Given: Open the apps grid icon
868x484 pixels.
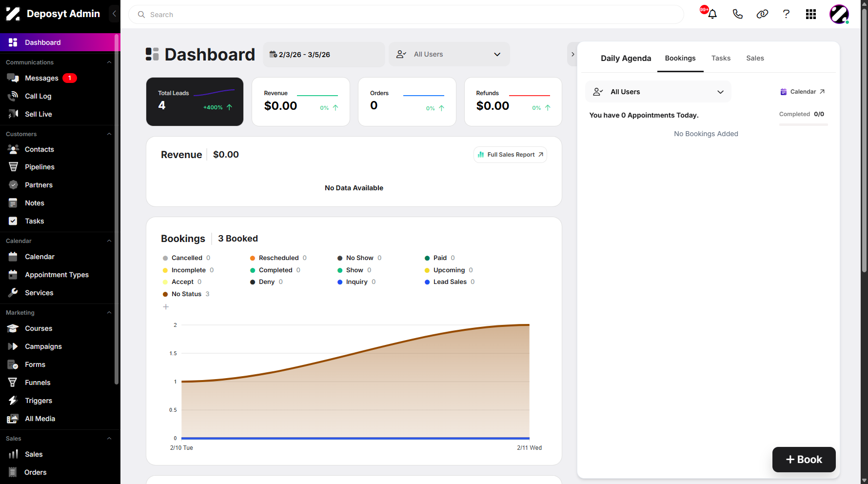Looking at the screenshot, I should [x=811, y=14].
